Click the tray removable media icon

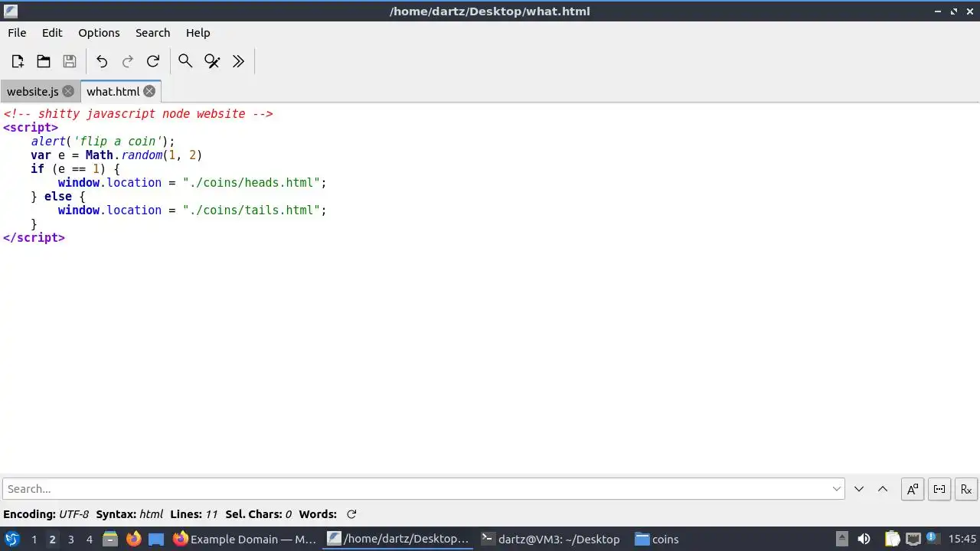[x=841, y=539]
